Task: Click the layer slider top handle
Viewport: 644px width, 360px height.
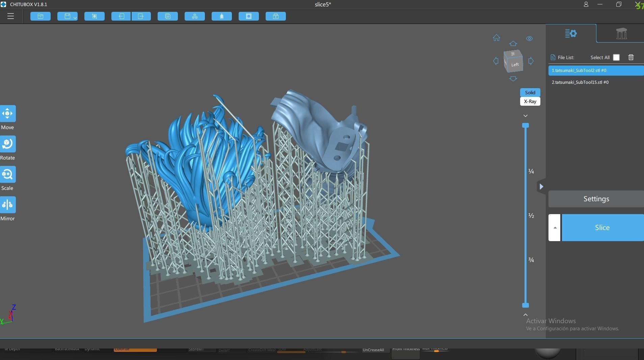Action: click(x=526, y=125)
